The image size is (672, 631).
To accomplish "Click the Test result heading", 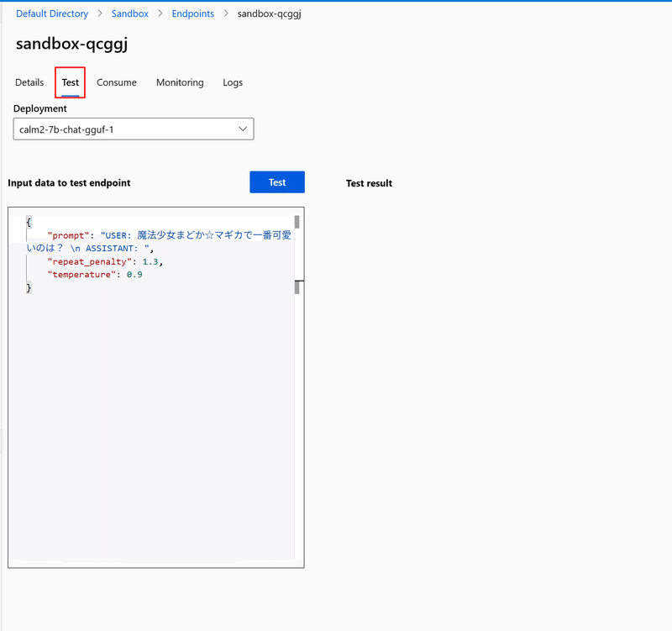I will tap(369, 183).
